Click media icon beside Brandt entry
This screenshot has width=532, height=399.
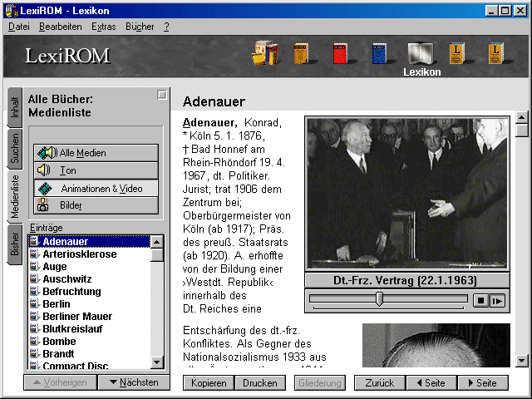click(x=34, y=353)
